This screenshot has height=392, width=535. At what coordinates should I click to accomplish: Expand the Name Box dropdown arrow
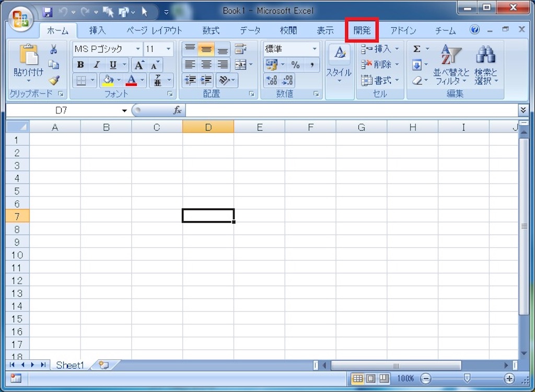[x=124, y=111]
